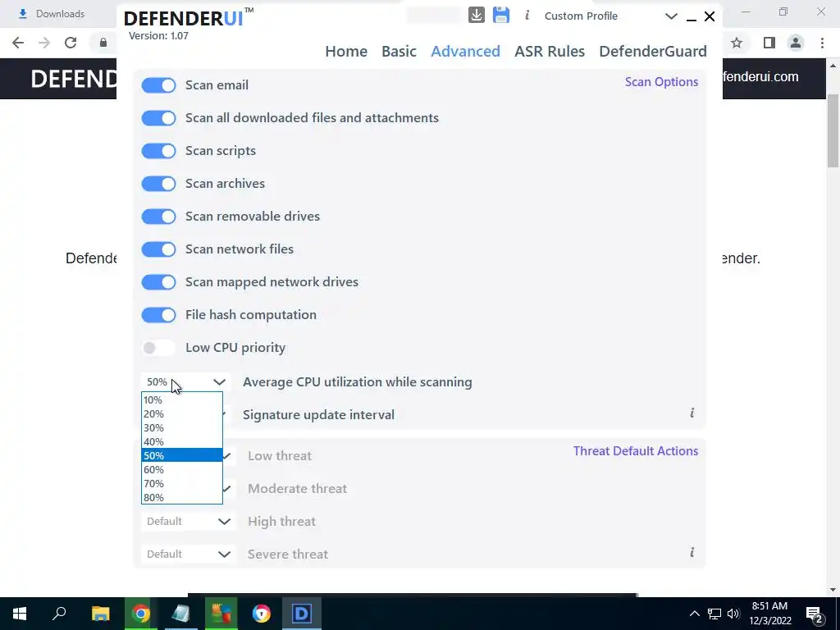Screen dimensions: 840x630
Task: Switch to Basic tab
Action: 399,52
